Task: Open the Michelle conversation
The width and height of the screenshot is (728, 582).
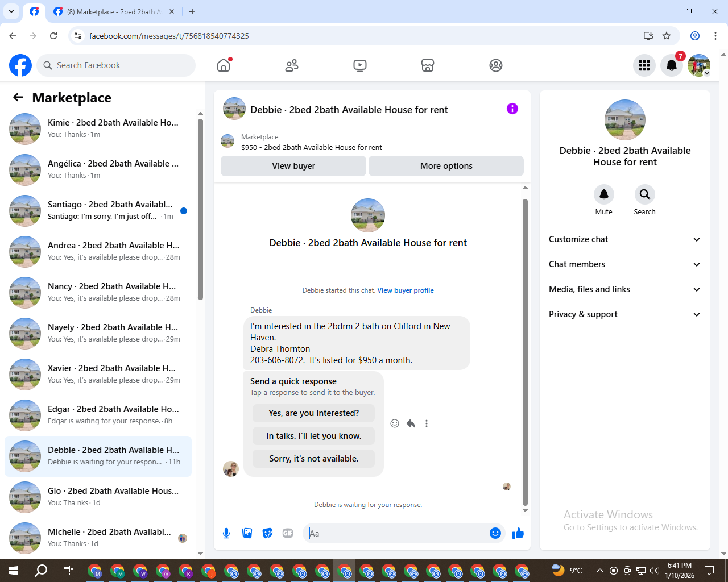Action: pos(98,538)
